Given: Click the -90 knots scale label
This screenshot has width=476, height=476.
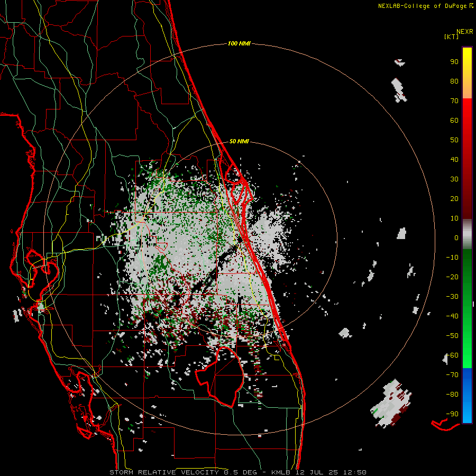Looking at the screenshot, I should point(452,414).
